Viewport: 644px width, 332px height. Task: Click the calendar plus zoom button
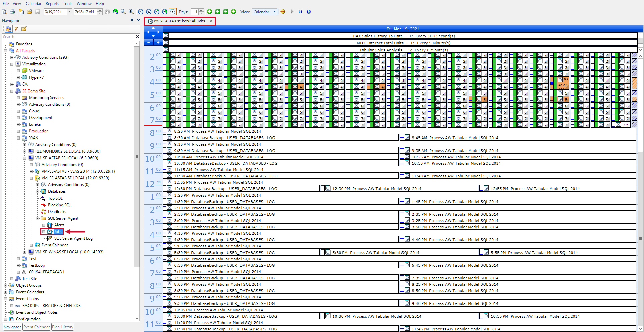click(x=158, y=42)
